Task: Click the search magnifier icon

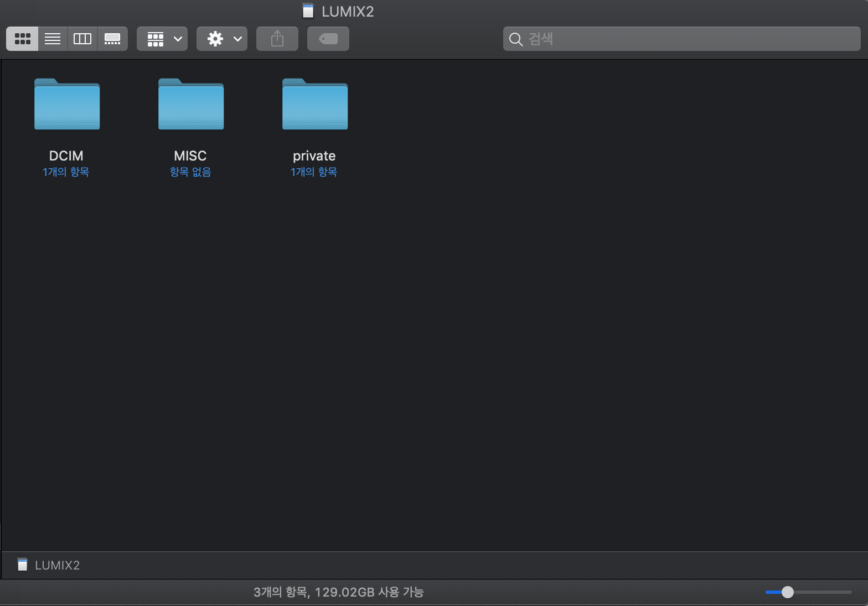Action: 516,39
